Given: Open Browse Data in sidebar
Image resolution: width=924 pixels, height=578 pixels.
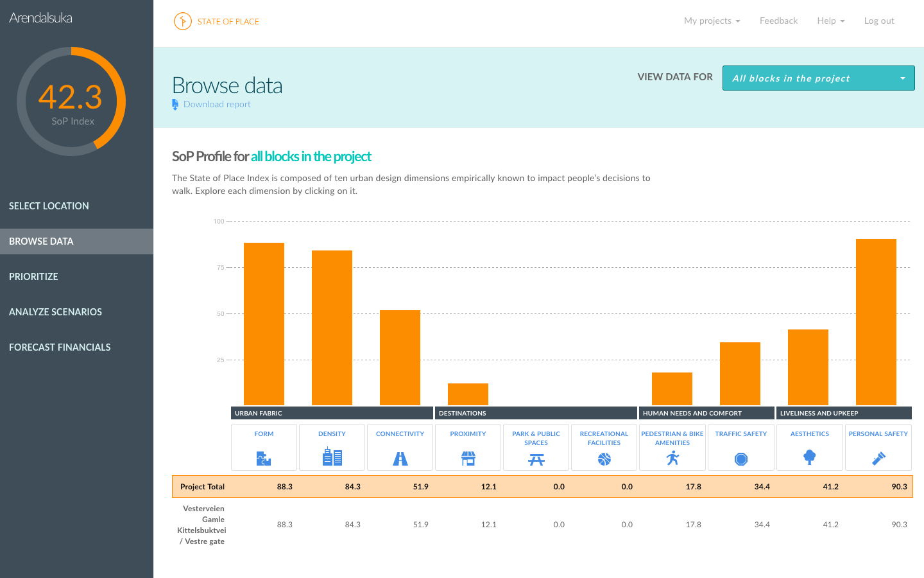Looking at the screenshot, I should coord(77,241).
